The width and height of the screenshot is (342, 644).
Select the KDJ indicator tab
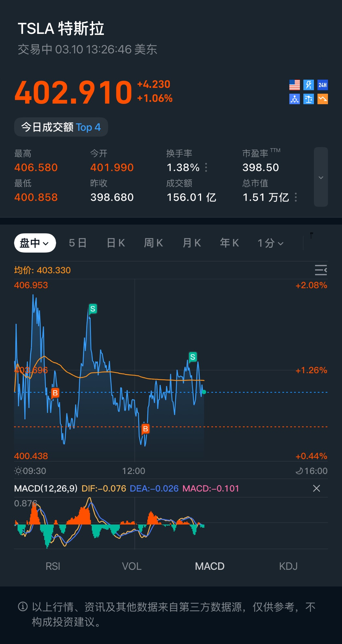pyautogui.click(x=288, y=566)
